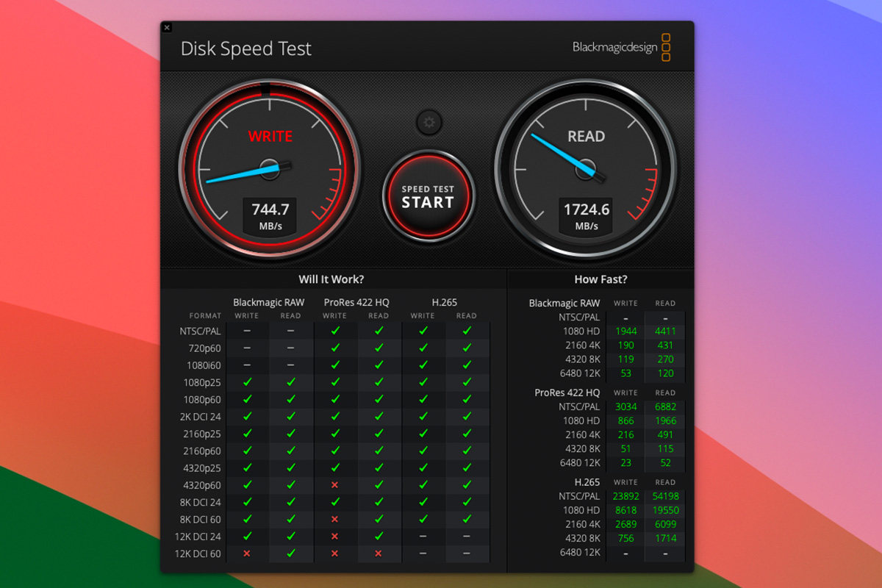Click the 491 ProRes 2160 4K read value
Viewport: 882px width, 588px height.
click(665, 434)
